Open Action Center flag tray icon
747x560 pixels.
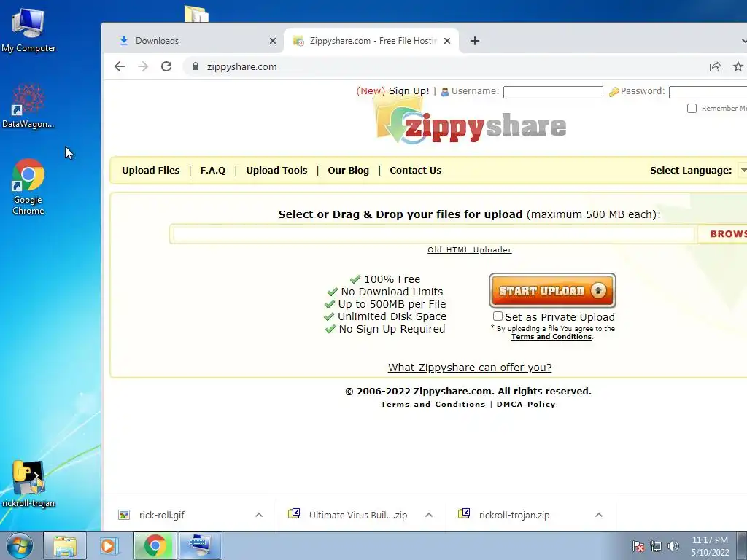638,546
